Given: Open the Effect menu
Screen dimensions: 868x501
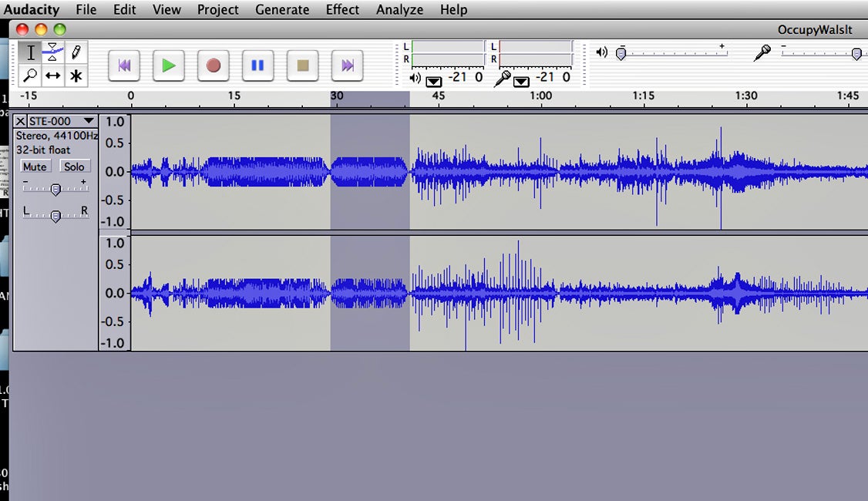Looking at the screenshot, I should (341, 10).
